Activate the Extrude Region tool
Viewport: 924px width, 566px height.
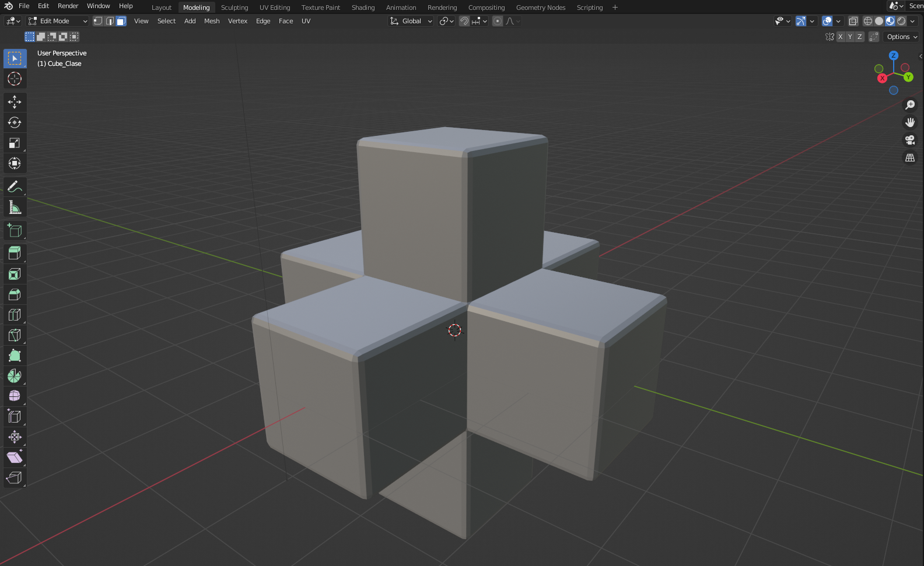pyautogui.click(x=15, y=254)
